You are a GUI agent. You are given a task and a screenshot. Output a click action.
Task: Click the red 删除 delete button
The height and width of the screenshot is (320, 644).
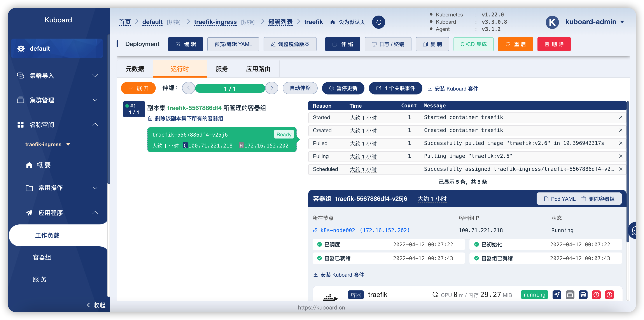click(554, 44)
